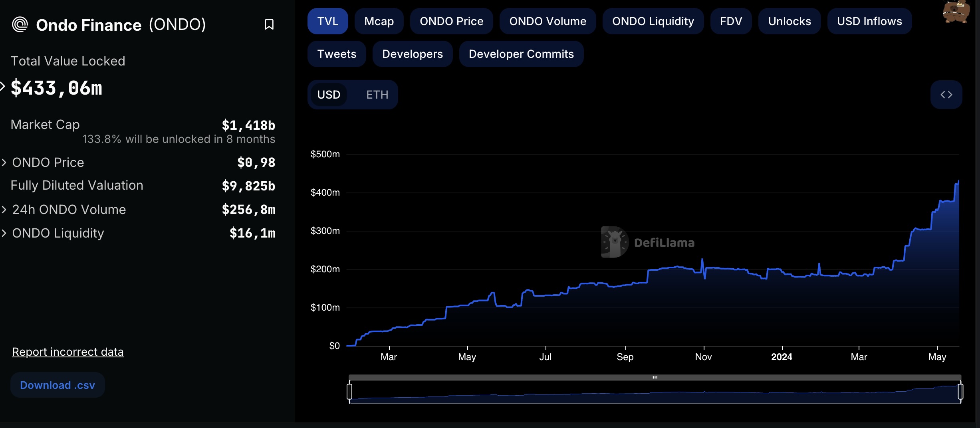
Task: Show Unlocks on the chart
Action: click(x=790, y=21)
